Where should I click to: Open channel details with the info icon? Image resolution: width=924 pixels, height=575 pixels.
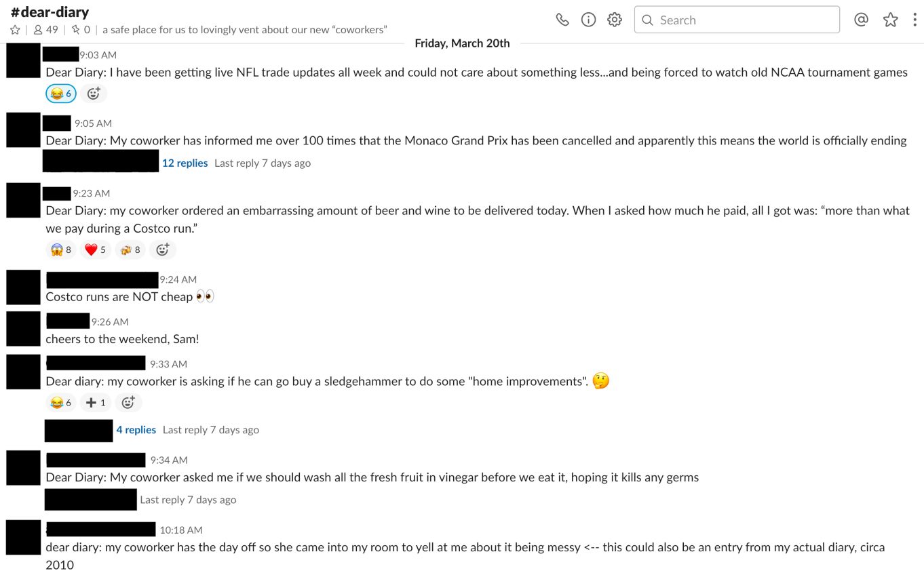tap(589, 20)
